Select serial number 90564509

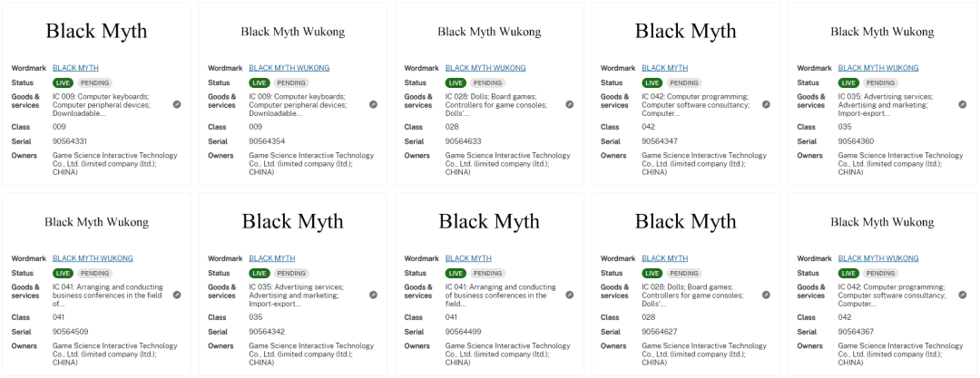click(70, 332)
